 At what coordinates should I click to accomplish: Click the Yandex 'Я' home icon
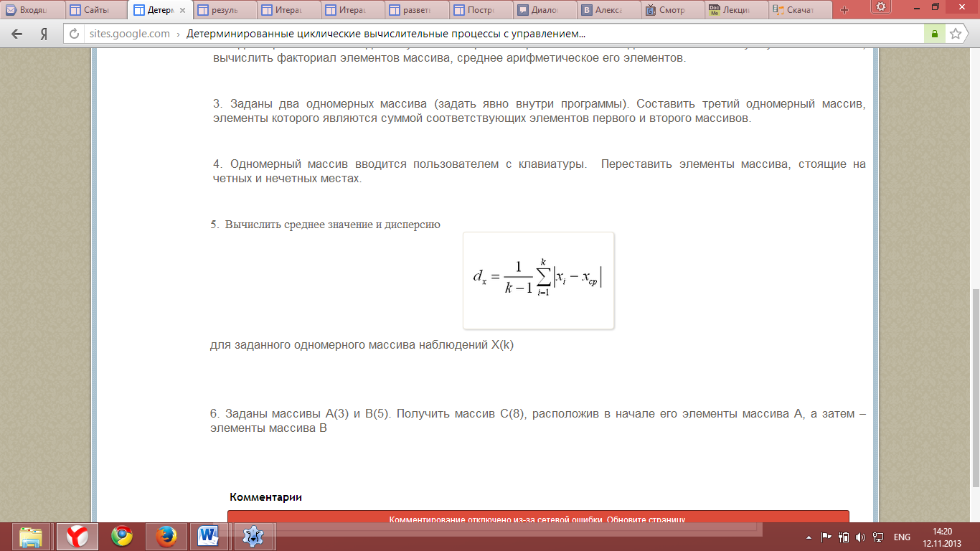pyautogui.click(x=43, y=34)
